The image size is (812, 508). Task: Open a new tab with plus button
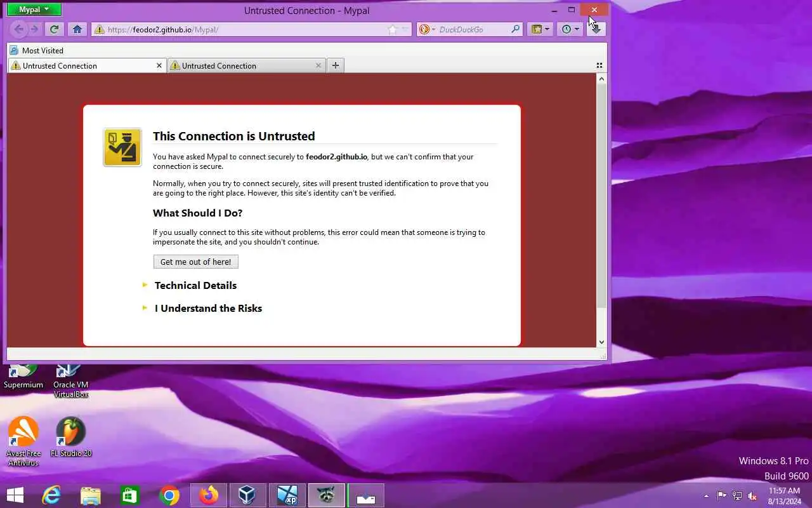[336, 65]
